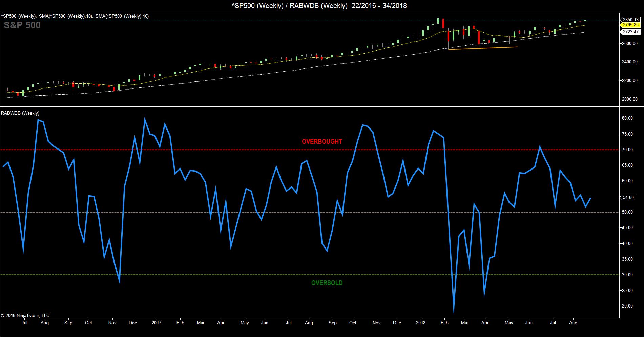
Task: Click the 30.00 RABWDB axis label
Action: pyautogui.click(x=627, y=275)
